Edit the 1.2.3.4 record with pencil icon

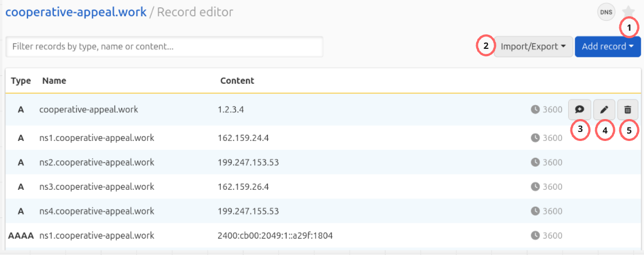tap(604, 110)
